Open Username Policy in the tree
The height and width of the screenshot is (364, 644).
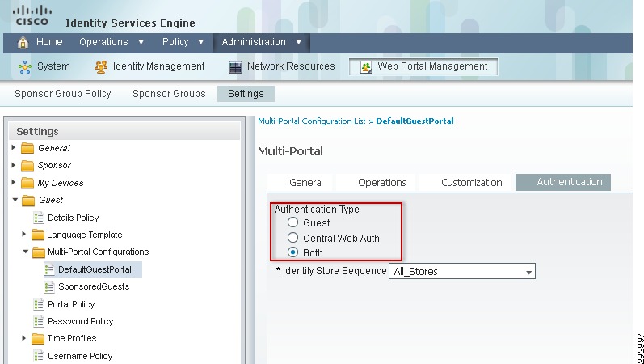80,356
